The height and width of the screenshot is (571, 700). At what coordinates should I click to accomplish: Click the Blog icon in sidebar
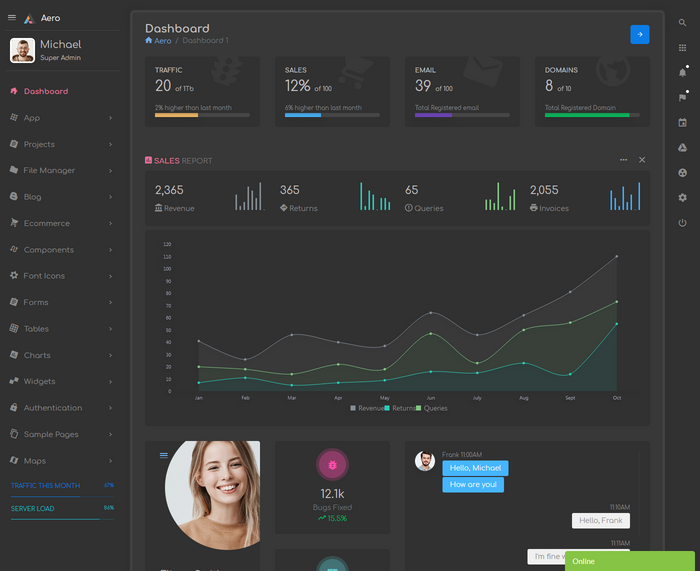click(14, 196)
